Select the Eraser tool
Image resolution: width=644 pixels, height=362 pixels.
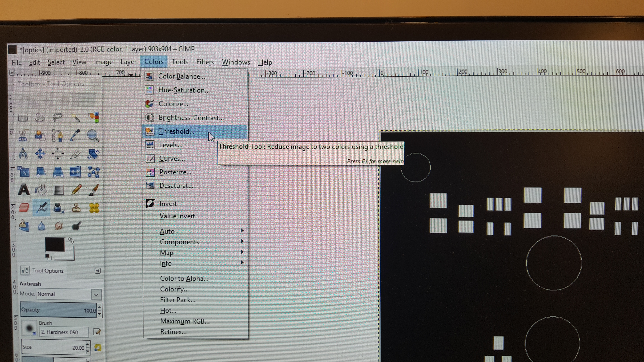click(x=24, y=208)
